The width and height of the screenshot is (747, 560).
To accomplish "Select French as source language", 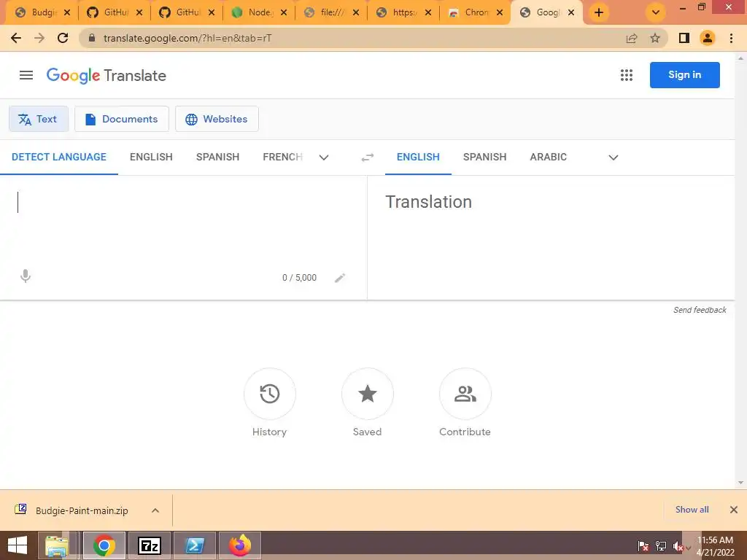I will click(282, 157).
